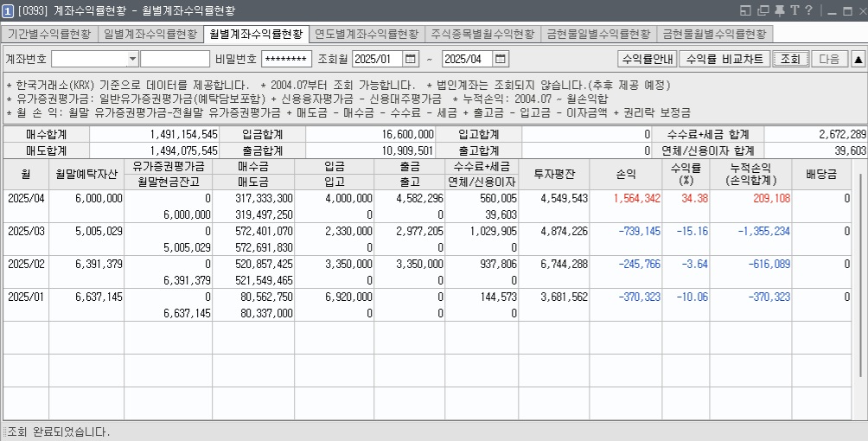The height and width of the screenshot is (441, 868).
Task: Go to the 금현물일별수익률현황 tab
Action: (598, 35)
